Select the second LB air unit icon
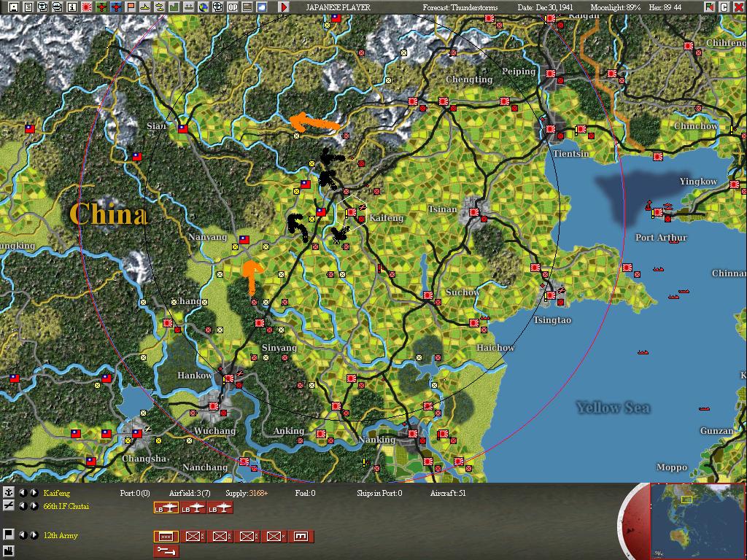Screen dimensions: 747x560 point(193,507)
